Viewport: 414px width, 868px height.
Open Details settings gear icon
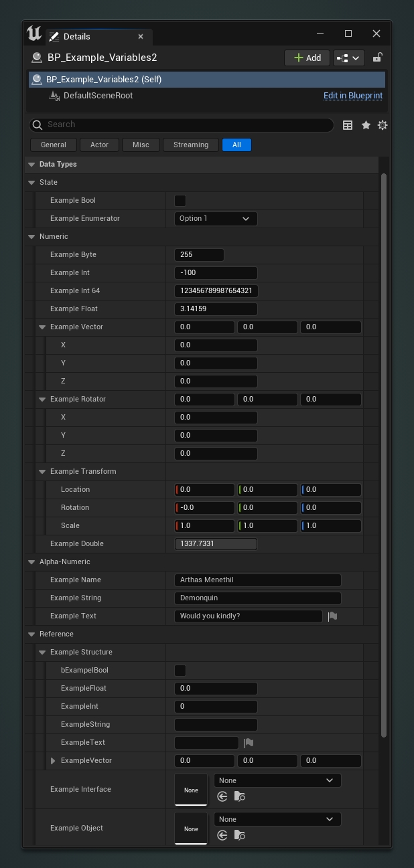(x=383, y=125)
